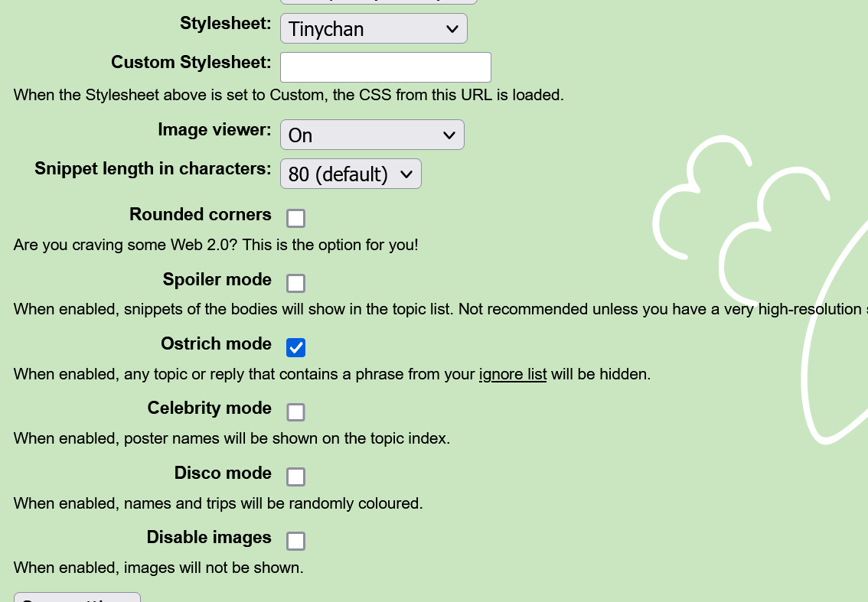868x602 pixels.
Task: Click the bold 'Disco mode' label text
Action: 223,473
